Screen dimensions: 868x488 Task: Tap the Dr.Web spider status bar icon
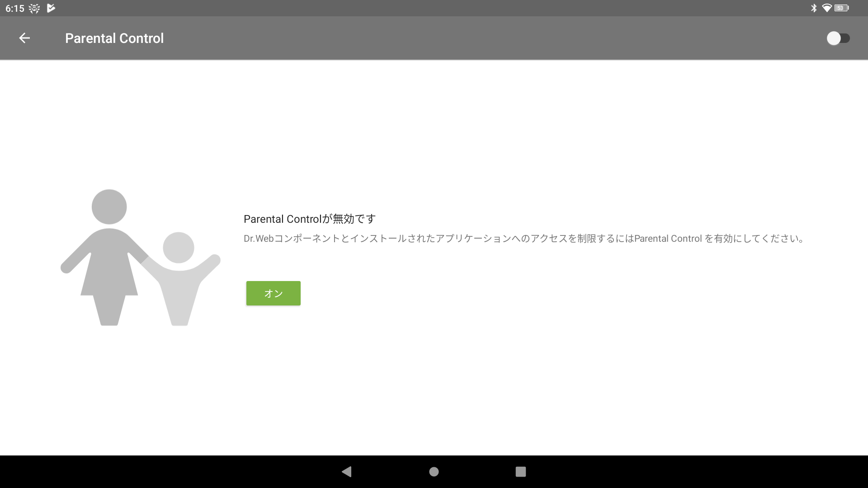(x=34, y=8)
